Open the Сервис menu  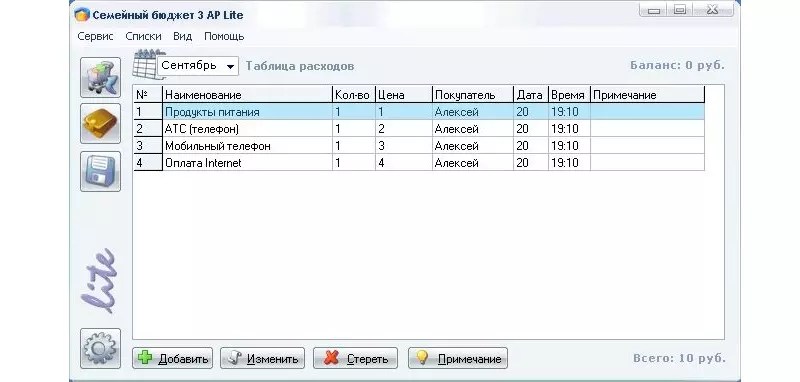[x=95, y=36]
